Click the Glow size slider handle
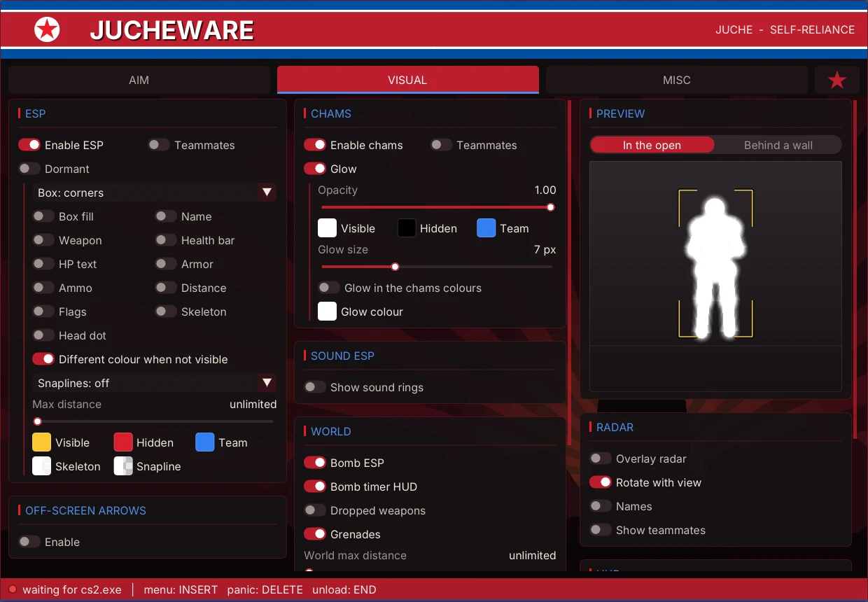This screenshot has height=602, width=868. point(395,267)
